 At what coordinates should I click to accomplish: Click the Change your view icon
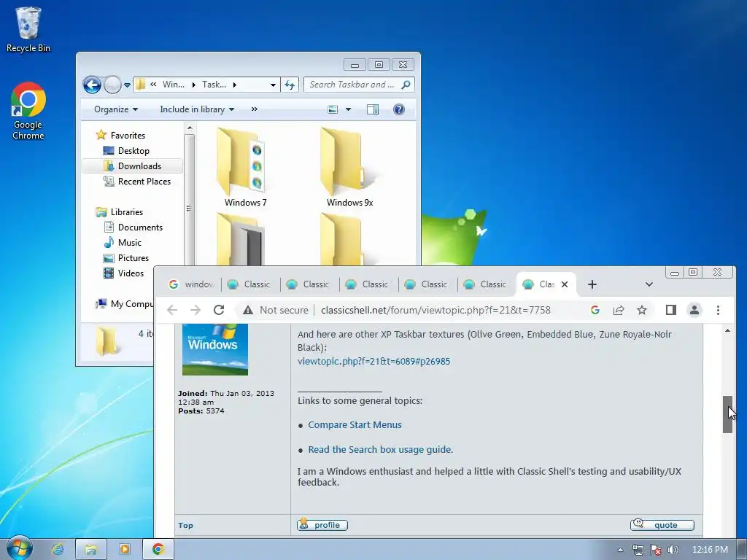click(333, 109)
